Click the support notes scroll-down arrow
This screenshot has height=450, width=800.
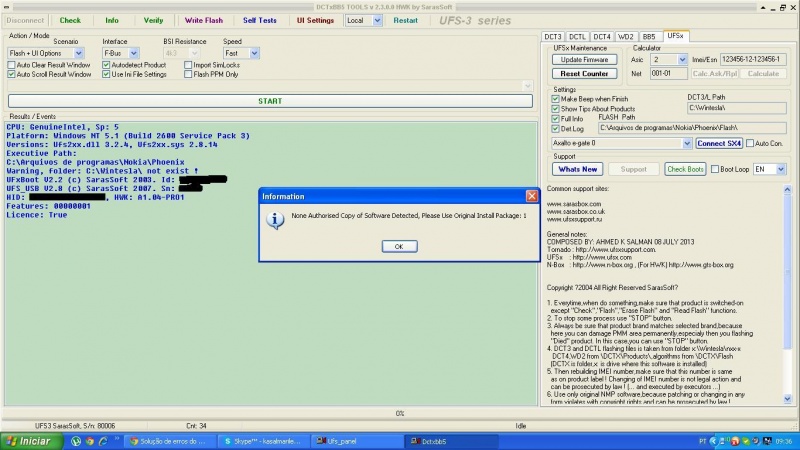tap(787, 399)
